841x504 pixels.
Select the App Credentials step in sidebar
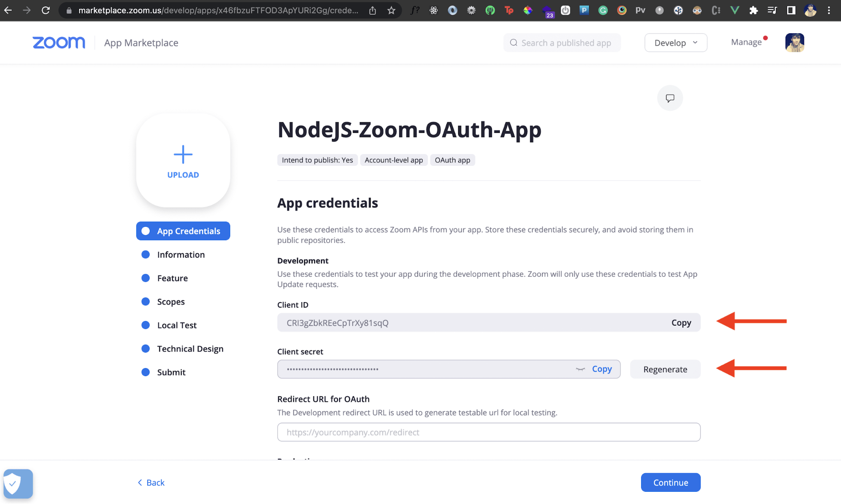tap(183, 231)
